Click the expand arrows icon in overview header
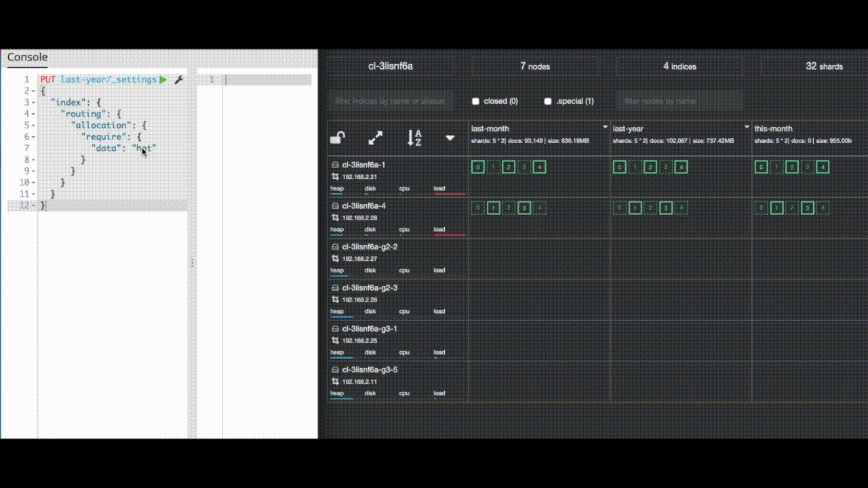868x488 pixels. tap(375, 138)
